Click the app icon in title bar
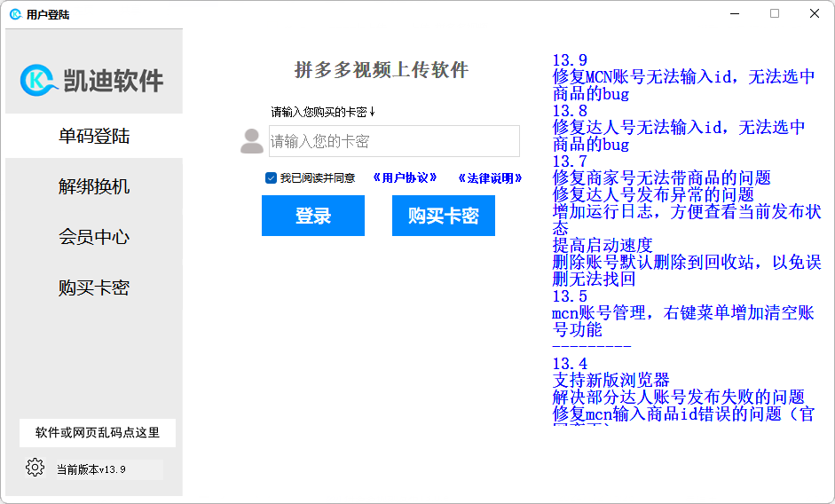The image size is (835, 504). click(15, 14)
